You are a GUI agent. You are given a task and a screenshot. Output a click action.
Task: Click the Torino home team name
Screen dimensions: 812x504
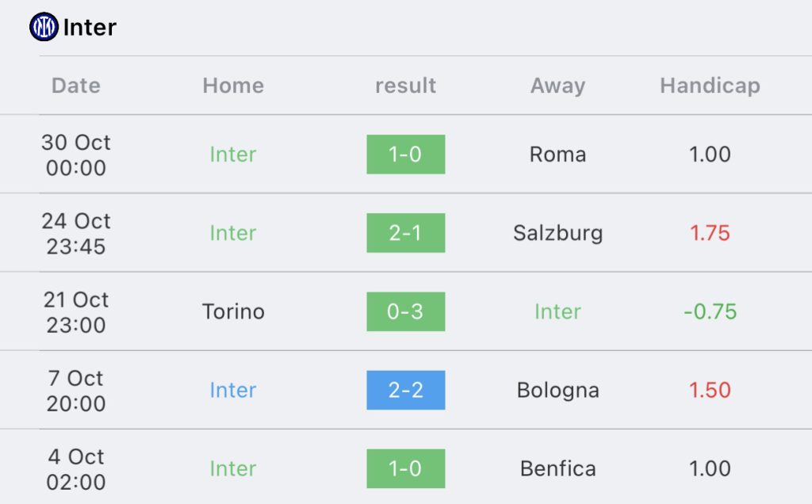pyautogui.click(x=233, y=311)
